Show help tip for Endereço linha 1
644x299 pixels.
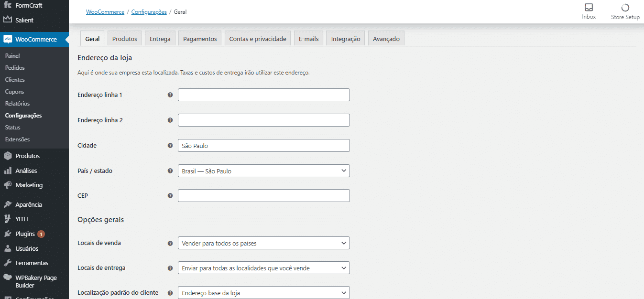point(170,95)
